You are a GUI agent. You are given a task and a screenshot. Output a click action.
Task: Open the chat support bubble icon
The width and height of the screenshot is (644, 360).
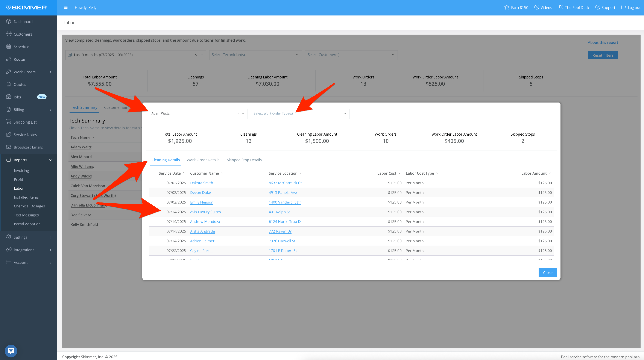pyautogui.click(x=11, y=351)
